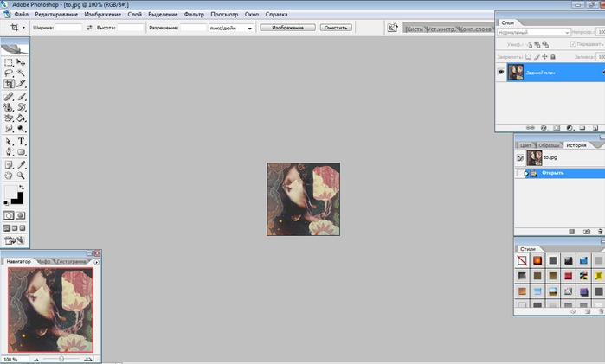605x364 pixels.
Task: Open Изображение menu
Action: 103,15
